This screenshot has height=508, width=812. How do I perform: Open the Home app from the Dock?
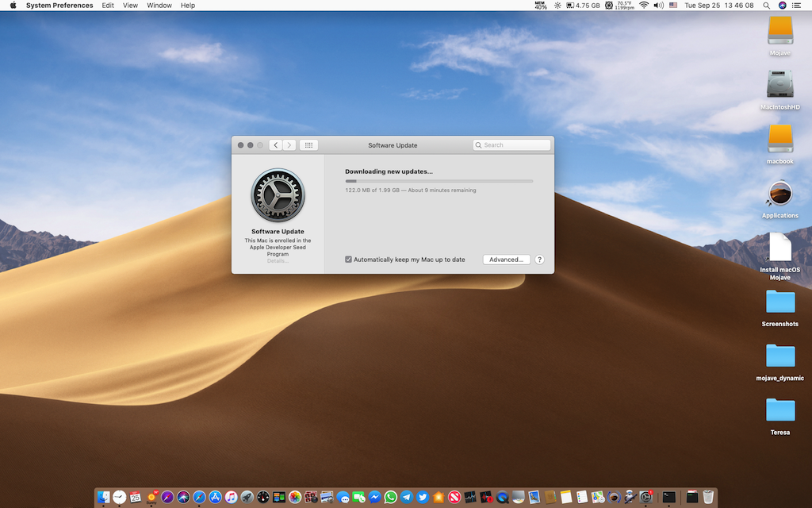439,497
